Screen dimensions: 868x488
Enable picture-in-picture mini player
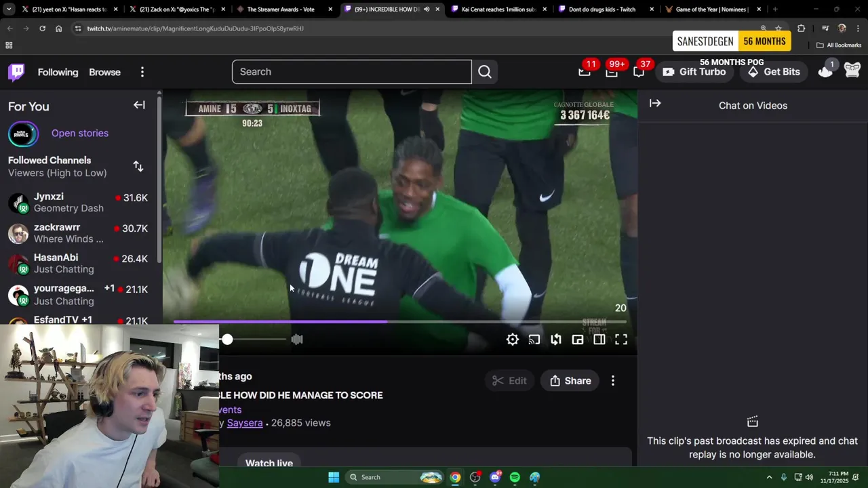coord(578,340)
